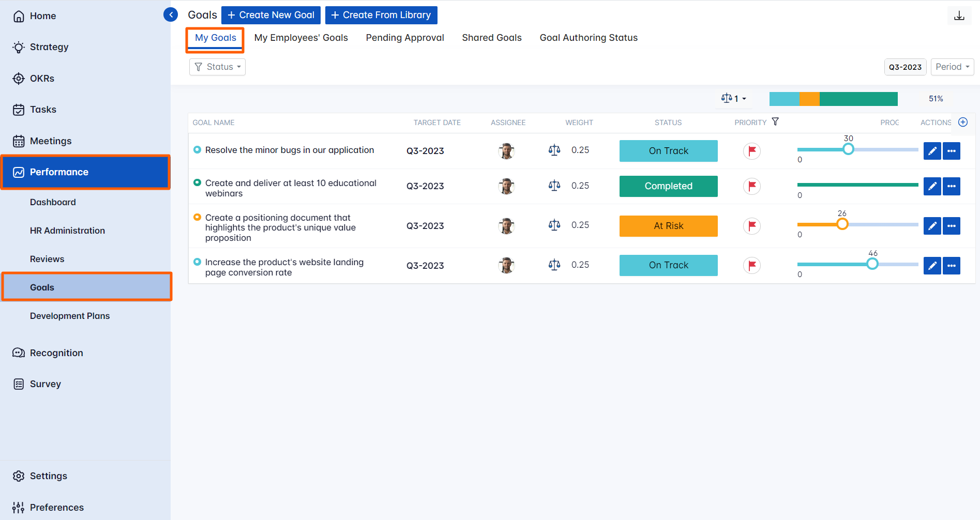The width and height of the screenshot is (980, 520).
Task: Switch to My Employees' Goals tab
Action: [301, 38]
